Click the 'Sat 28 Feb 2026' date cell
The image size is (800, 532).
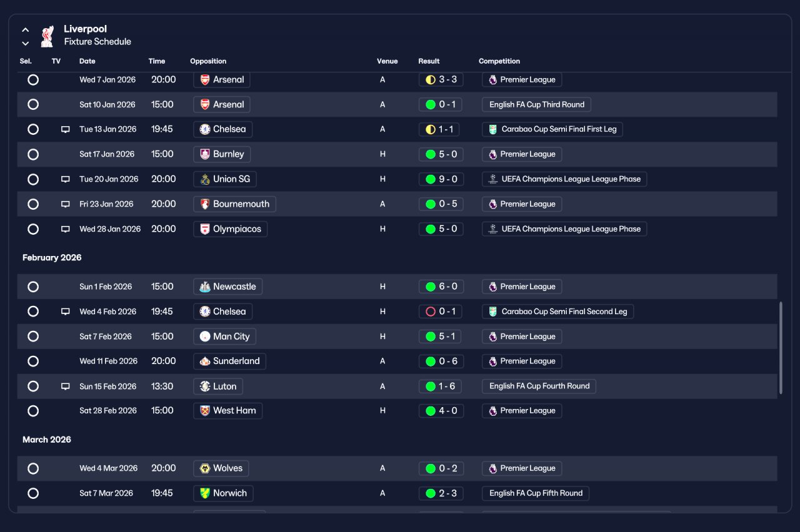[x=108, y=411]
